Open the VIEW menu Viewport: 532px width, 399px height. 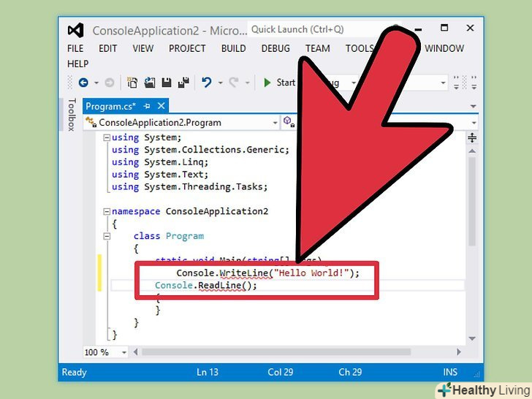pos(143,48)
